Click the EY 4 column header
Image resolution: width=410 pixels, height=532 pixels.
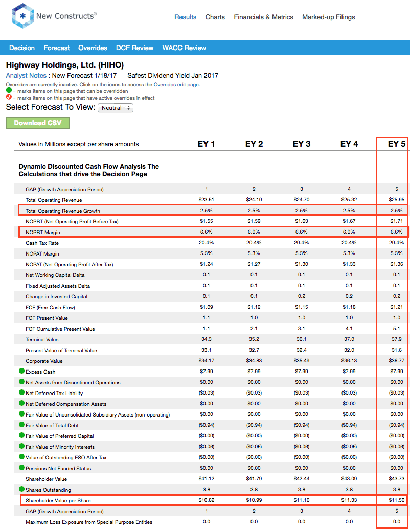click(x=349, y=144)
